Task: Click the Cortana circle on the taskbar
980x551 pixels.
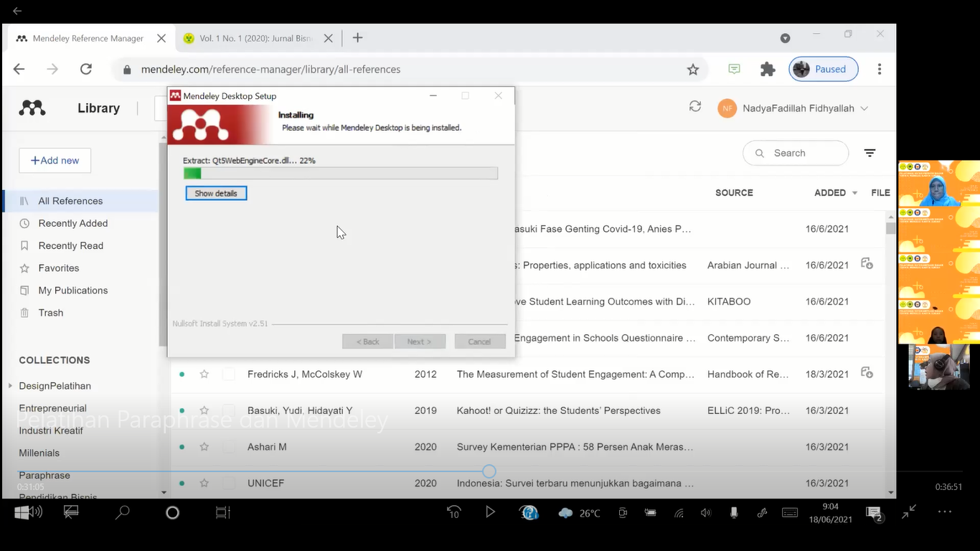Action: click(x=172, y=512)
